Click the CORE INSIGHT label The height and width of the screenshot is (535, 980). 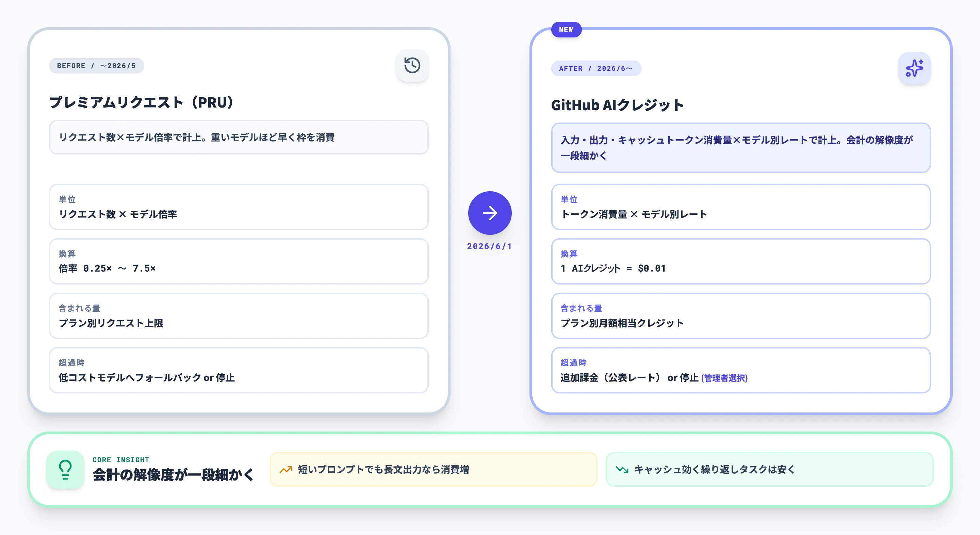pyautogui.click(x=121, y=459)
